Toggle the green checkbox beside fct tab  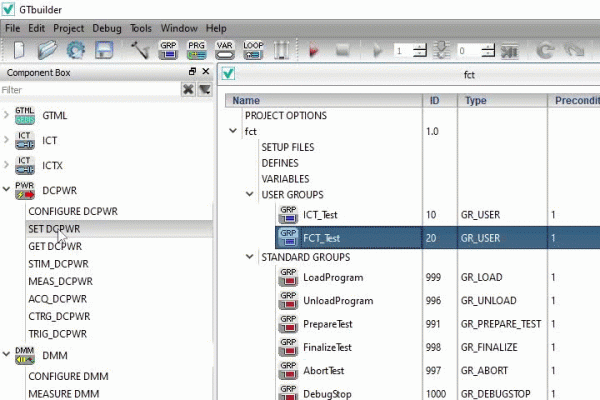coord(228,73)
